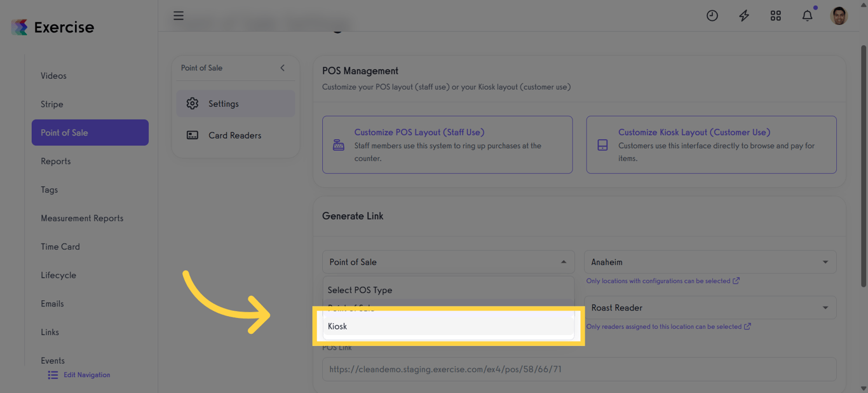Open Customize Kiosk Layout (Customer Use)
Viewport: 868px width, 393px height.
tap(693, 132)
